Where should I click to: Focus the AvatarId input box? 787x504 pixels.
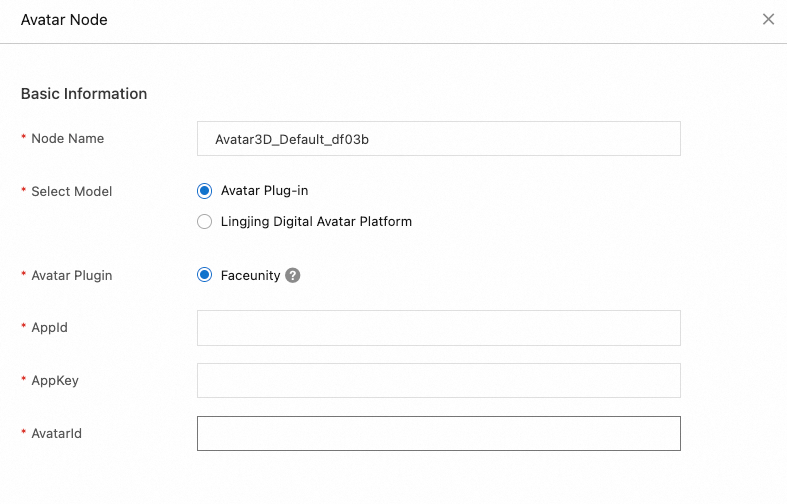(438, 433)
